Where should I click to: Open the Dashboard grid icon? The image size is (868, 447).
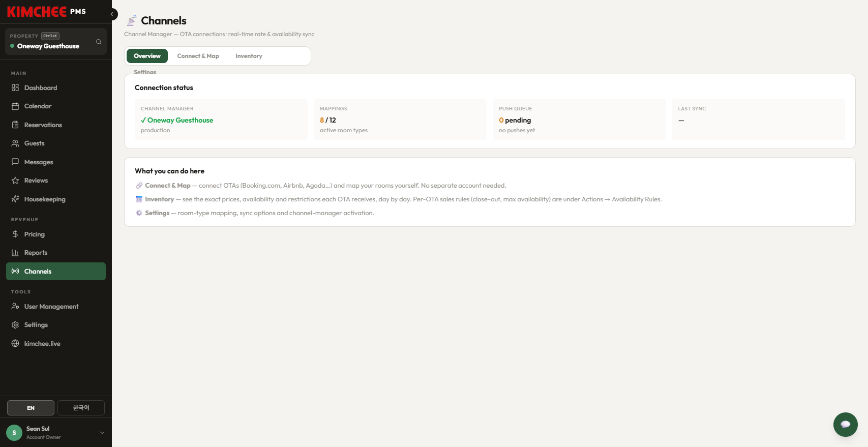(15, 88)
